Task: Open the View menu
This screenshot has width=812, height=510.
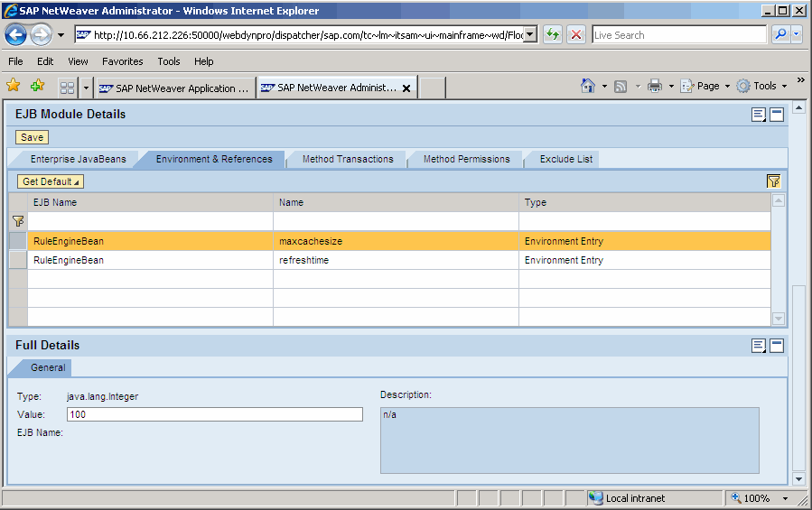Action: [78, 61]
